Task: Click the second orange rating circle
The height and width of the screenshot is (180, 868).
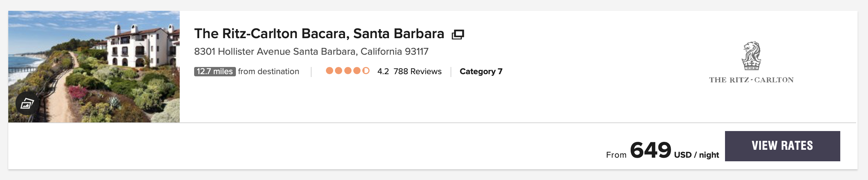Action: (339, 71)
